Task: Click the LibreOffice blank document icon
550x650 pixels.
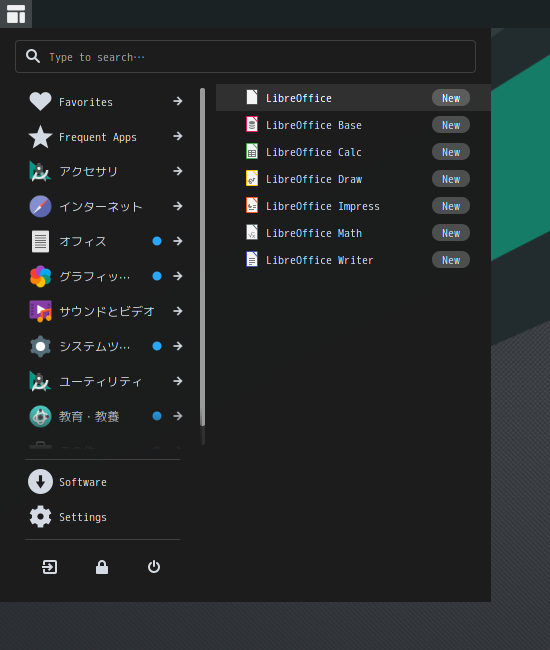Action: coord(252,97)
